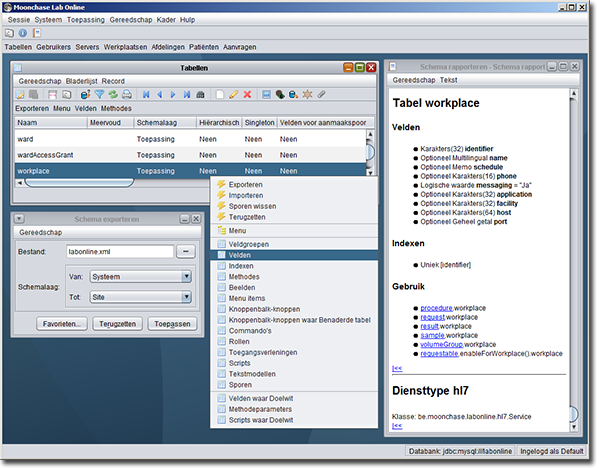Click the paperclip attachment icon

pos(321,95)
